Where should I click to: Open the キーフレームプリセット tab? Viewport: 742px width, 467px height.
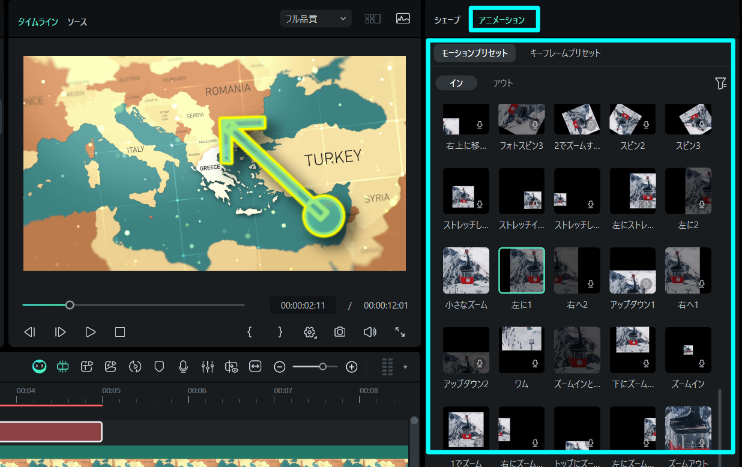coord(565,52)
